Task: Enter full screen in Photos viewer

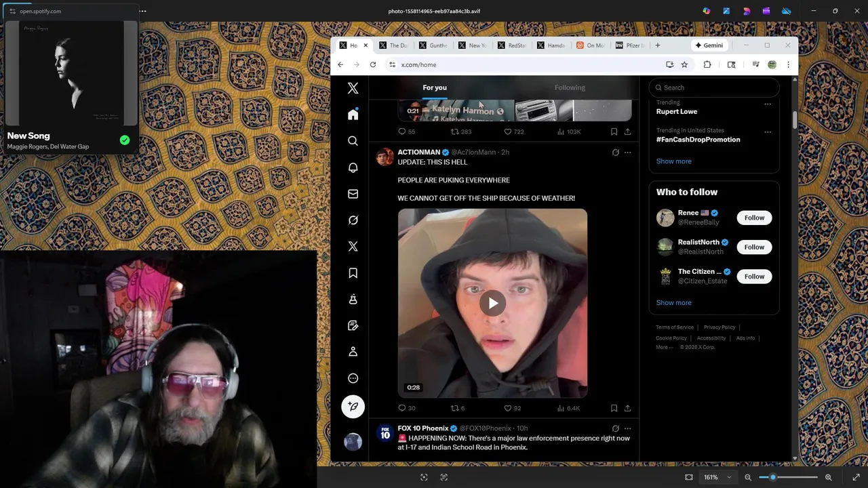Action: coord(856,477)
